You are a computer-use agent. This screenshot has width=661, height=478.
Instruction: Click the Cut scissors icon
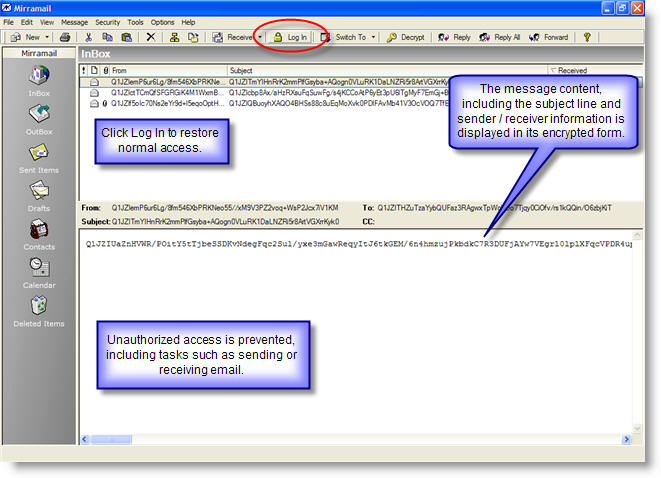tap(89, 37)
